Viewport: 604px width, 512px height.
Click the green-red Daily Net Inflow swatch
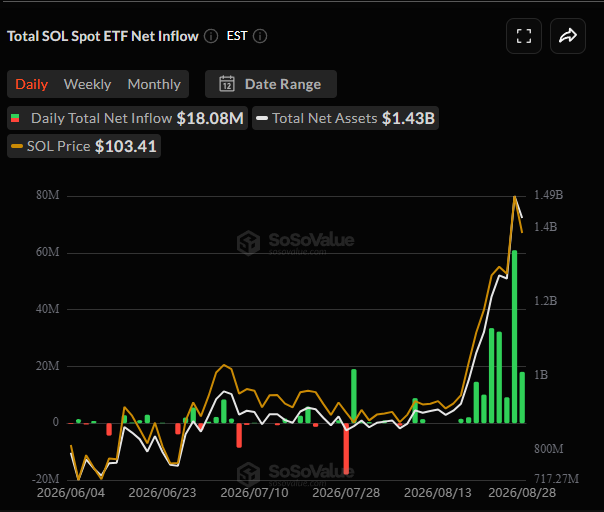pyautogui.click(x=15, y=118)
